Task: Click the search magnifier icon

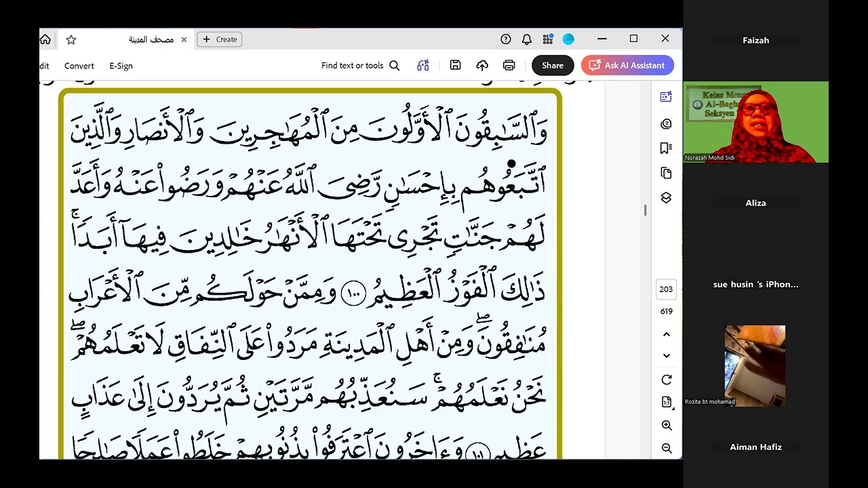Action: coord(395,66)
